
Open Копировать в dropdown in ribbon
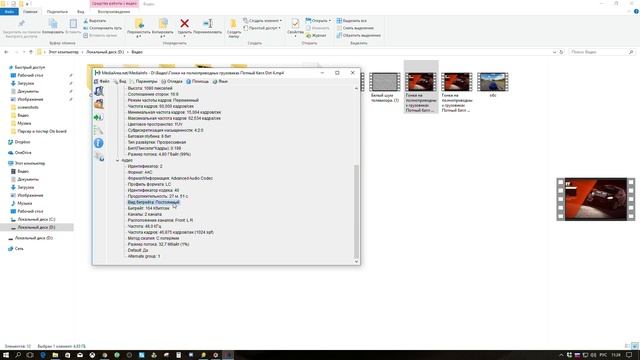162,28
